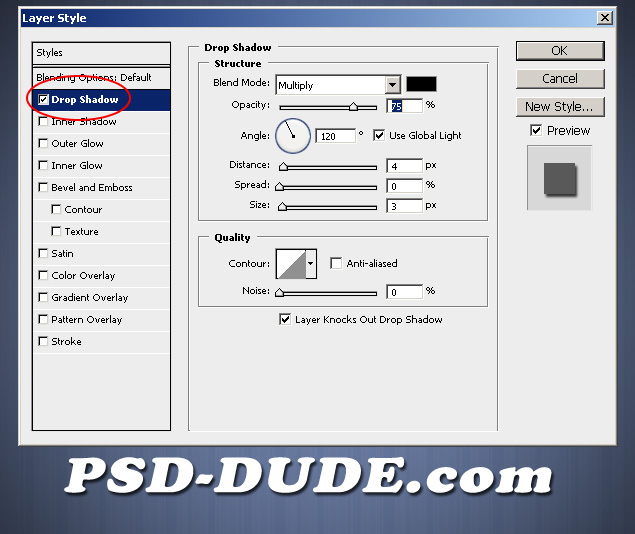
Task: Open the Stroke settings label
Action: pos(66,341)
